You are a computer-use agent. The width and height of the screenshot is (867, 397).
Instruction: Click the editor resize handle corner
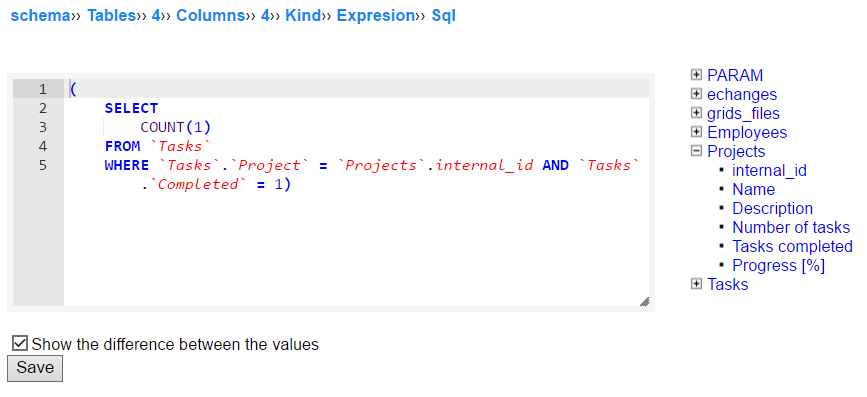click(x=644, y=301)
